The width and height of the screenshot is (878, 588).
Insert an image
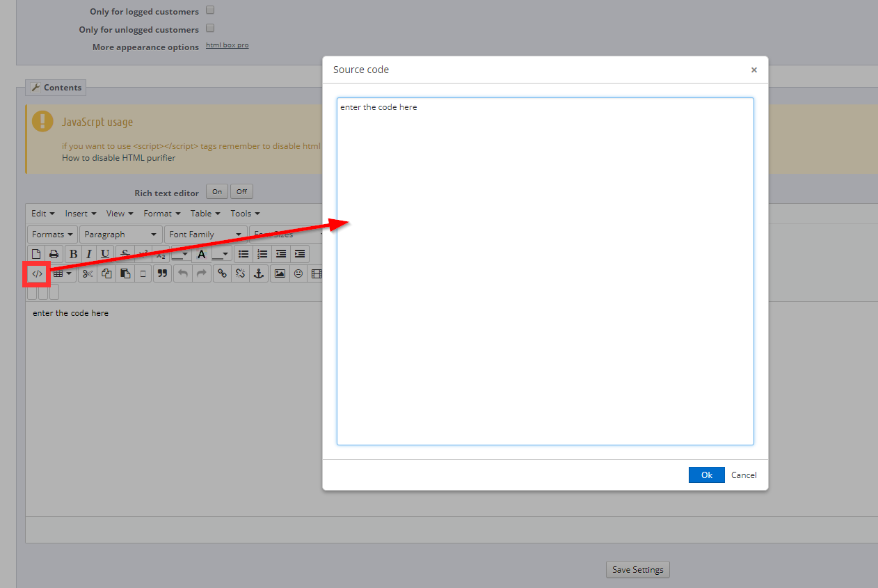tap(280, 273)
